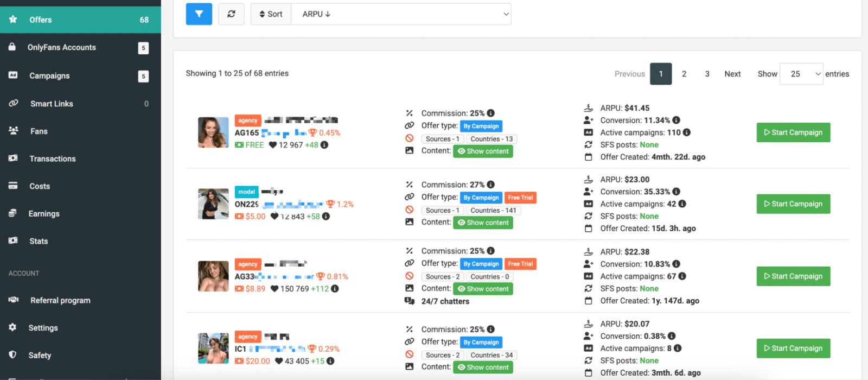Open the ARPU sort order dropdown
The image size is (868, 380).
[x=401, y=14]
